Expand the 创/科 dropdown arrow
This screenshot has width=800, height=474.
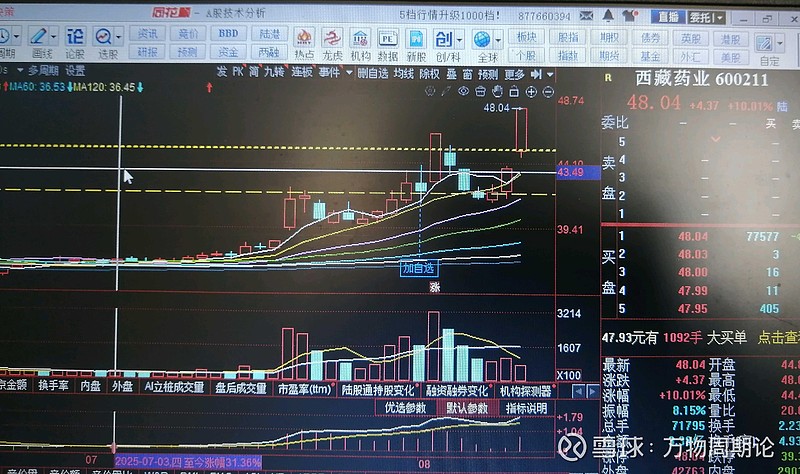[x=460, y=39]
